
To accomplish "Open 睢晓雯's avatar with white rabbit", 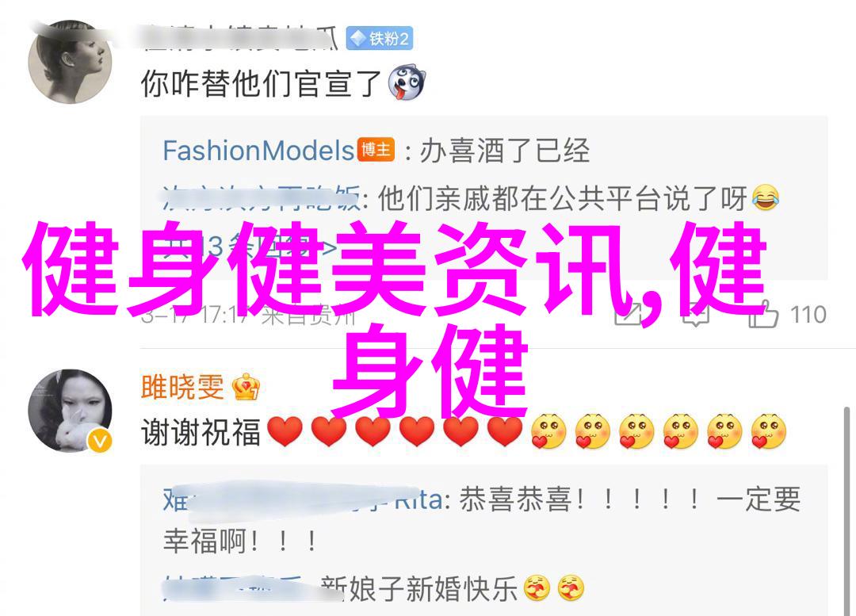I will coord(70,411).
